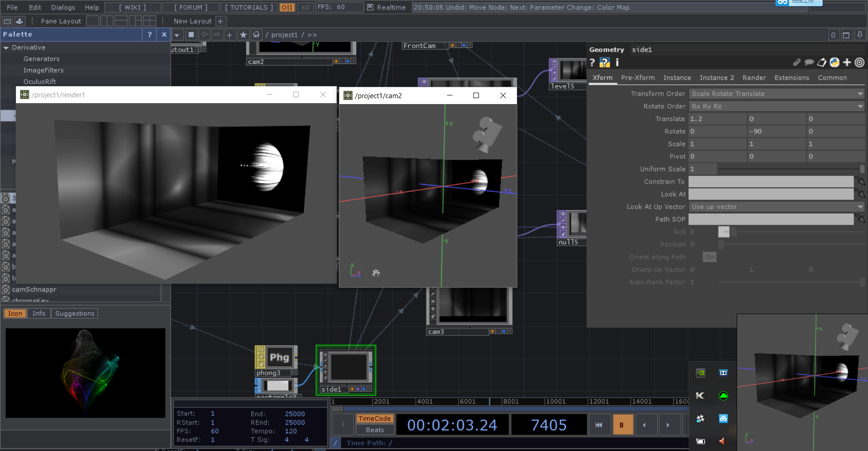
Task: Open the Look At Up Vector dropdown
Action: [777, 207]
